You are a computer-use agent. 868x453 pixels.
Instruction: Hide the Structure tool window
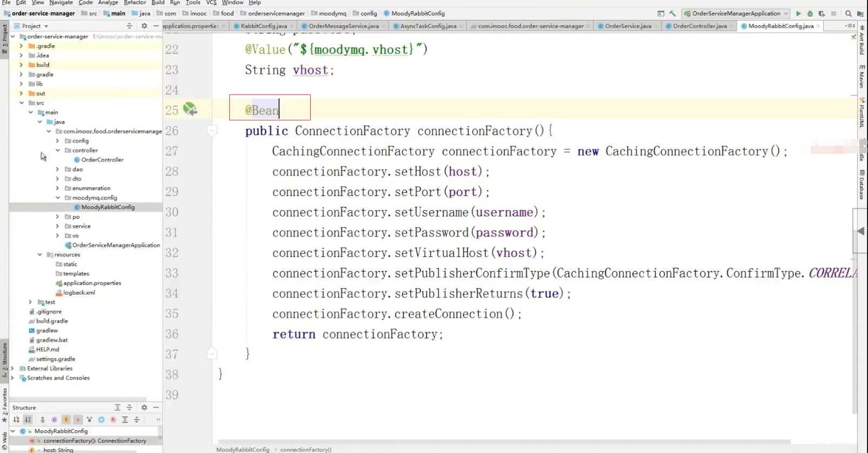pyautogui.click(x=156, y=408)
